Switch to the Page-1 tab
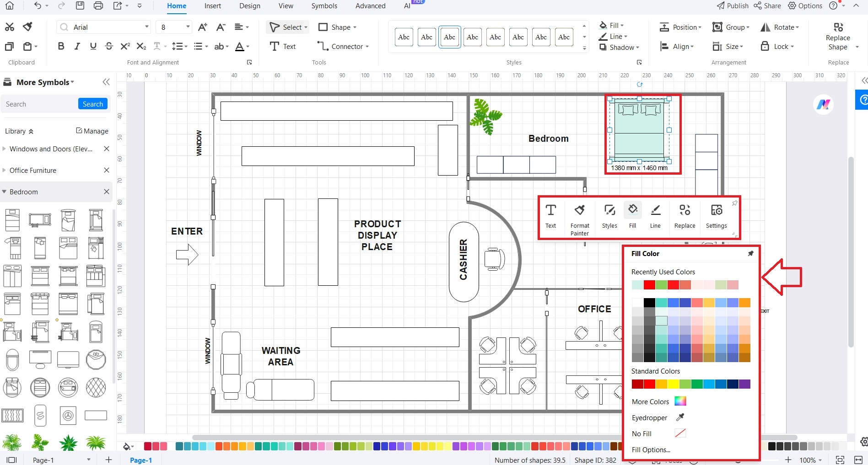Image resolution: width=868 pixels, height=465 pixels. coord(141,460)
